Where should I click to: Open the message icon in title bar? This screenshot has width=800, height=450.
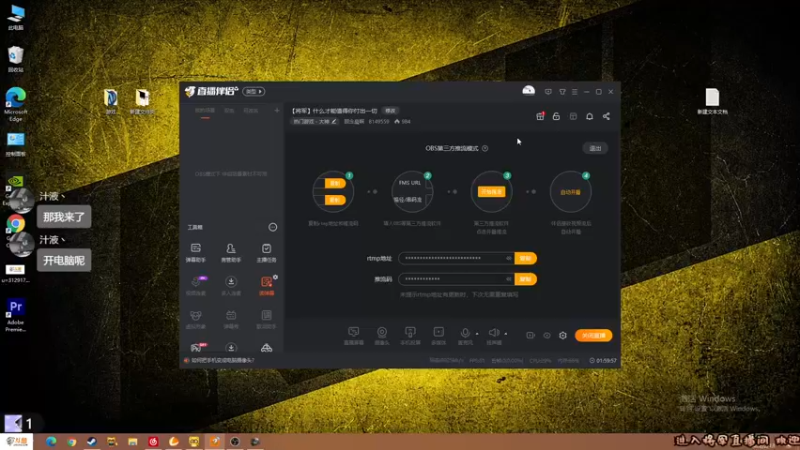548,92
